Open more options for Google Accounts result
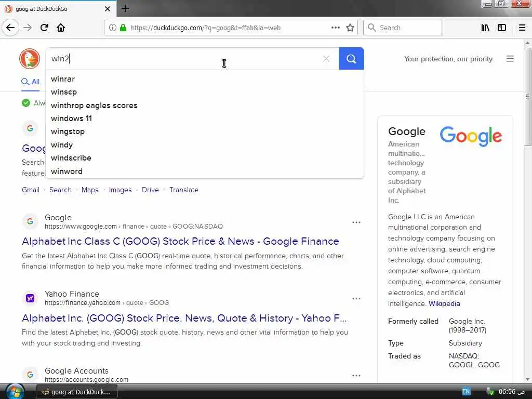The height and width of the screenshot is (399, 532). pyautogui.click(x=356, y=375)
